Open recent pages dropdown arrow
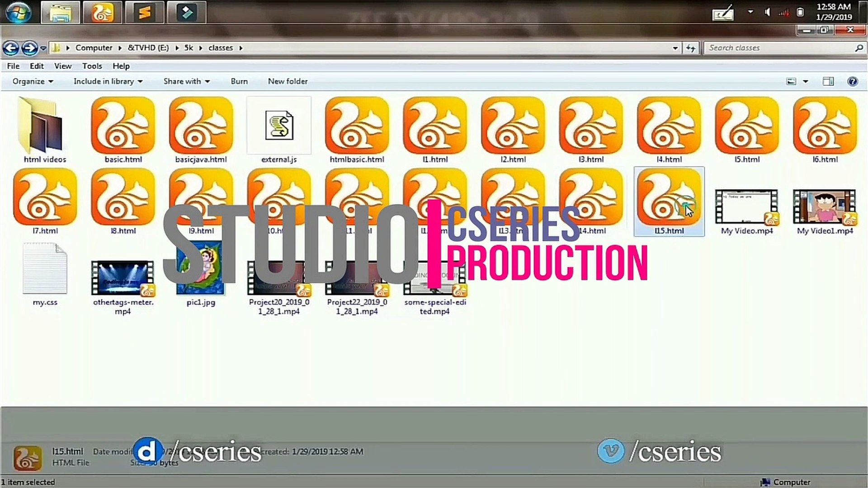Viewport: 868px width, 488px height. click(x=43, y=48)
